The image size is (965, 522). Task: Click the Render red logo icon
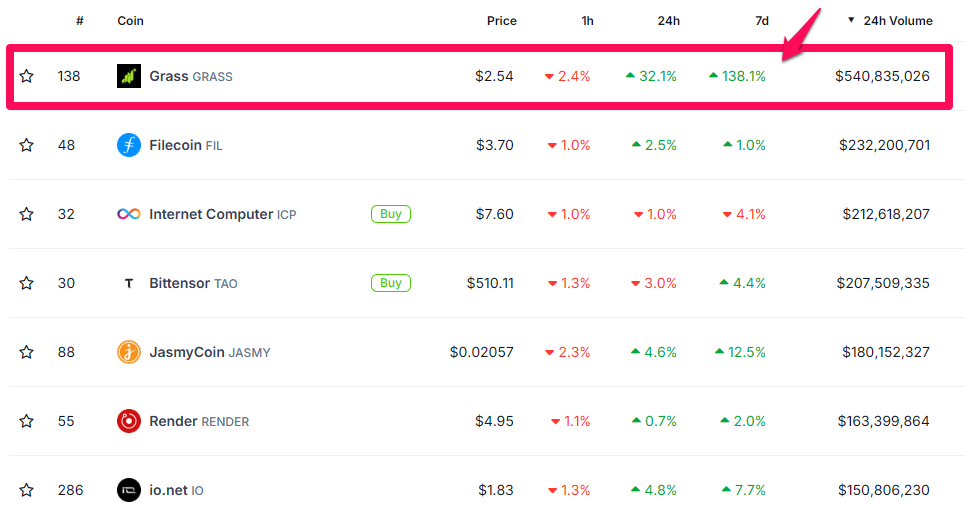tap(129, 421)
